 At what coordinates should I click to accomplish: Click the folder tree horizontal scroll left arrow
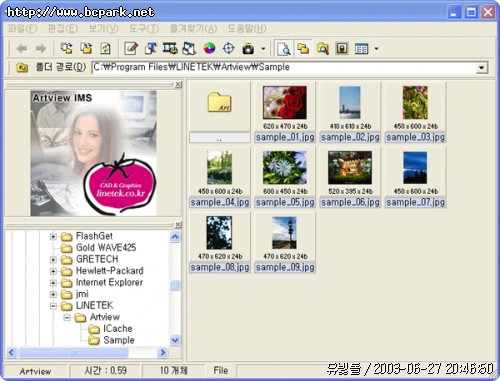pos(12,352)
